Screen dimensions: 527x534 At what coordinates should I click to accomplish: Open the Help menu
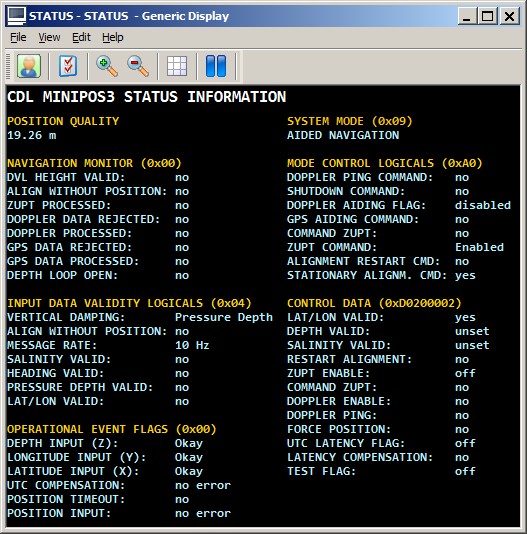point(113,37)
